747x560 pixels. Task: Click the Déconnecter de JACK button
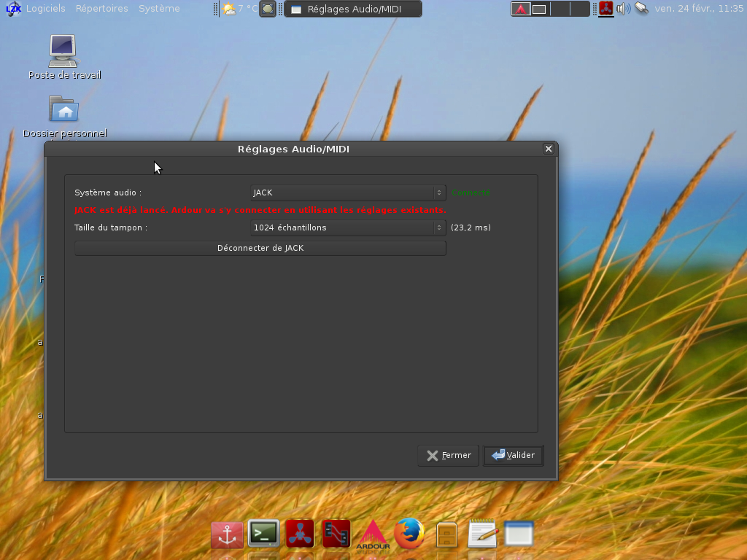pyautogui.click(x=260, y=248)
